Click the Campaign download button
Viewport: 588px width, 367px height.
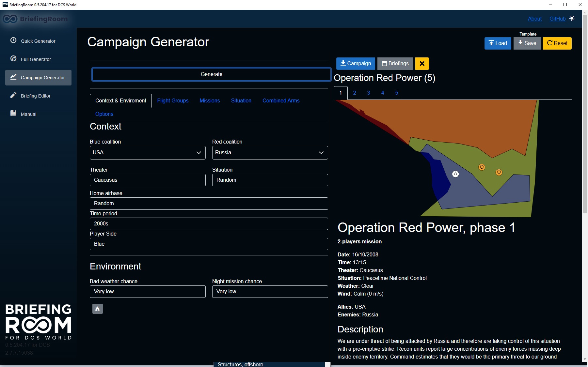pos(356,63)
